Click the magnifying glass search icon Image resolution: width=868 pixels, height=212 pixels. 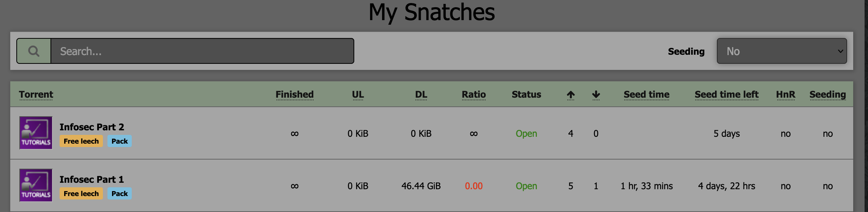(x=34, y=51)
